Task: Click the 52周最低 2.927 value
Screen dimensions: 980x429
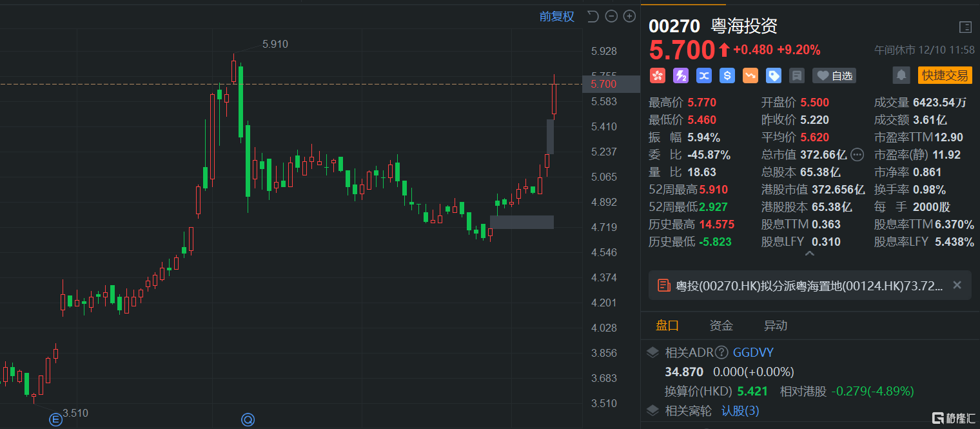Action: (x=714, y=207)
